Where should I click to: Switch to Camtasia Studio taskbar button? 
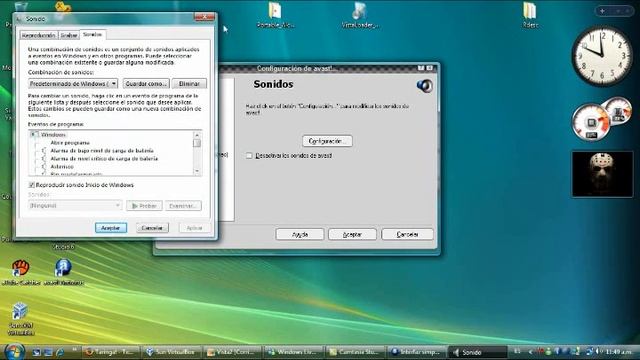click(x=355, y=352)
